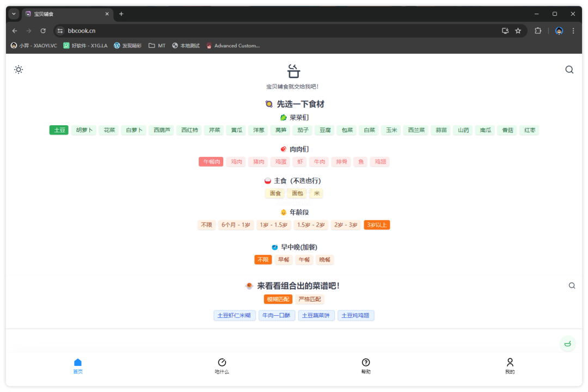Click the install app icon in address bar
Image resolution: width=588 pixels, height=392 pixels.
tap(505, 30)
